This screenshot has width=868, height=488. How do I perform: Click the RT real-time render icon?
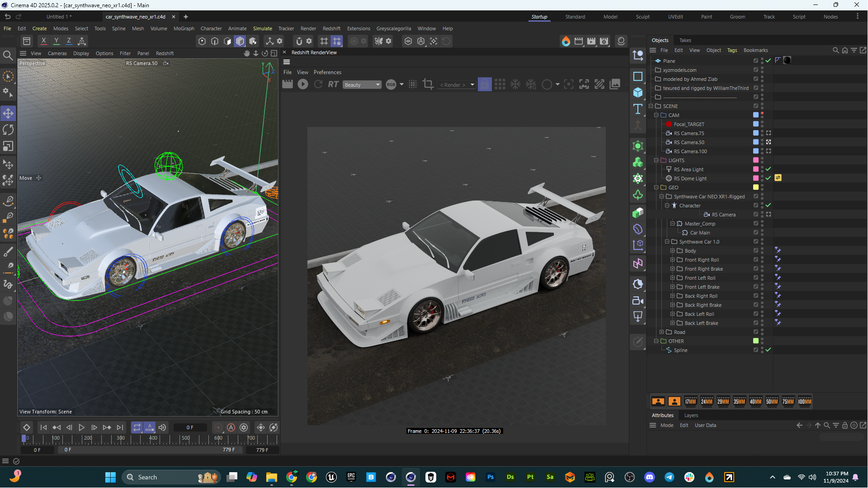pos(333,84)
